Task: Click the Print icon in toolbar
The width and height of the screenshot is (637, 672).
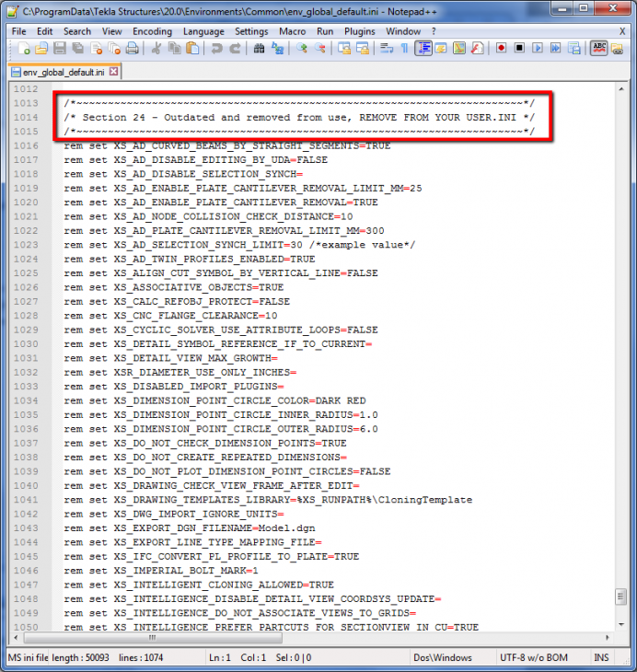Action: click(133, 49)
